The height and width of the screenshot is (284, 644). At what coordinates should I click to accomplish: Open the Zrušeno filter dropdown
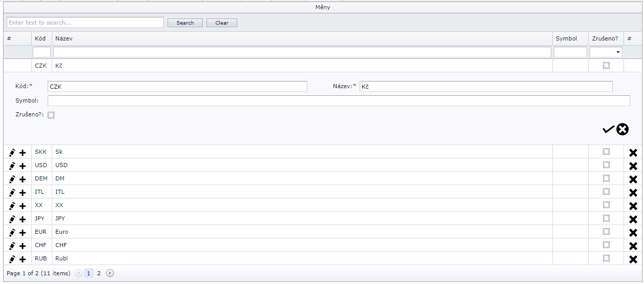point(618,52)
